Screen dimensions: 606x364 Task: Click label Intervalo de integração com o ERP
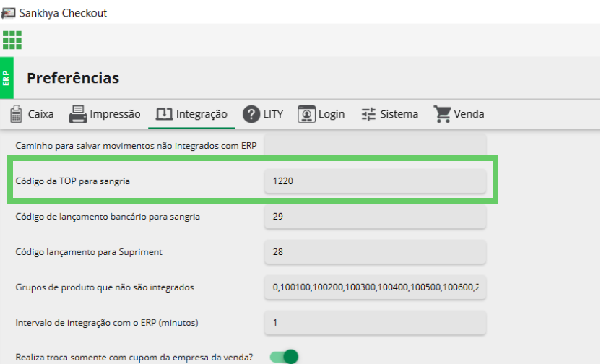coord(107,323)
